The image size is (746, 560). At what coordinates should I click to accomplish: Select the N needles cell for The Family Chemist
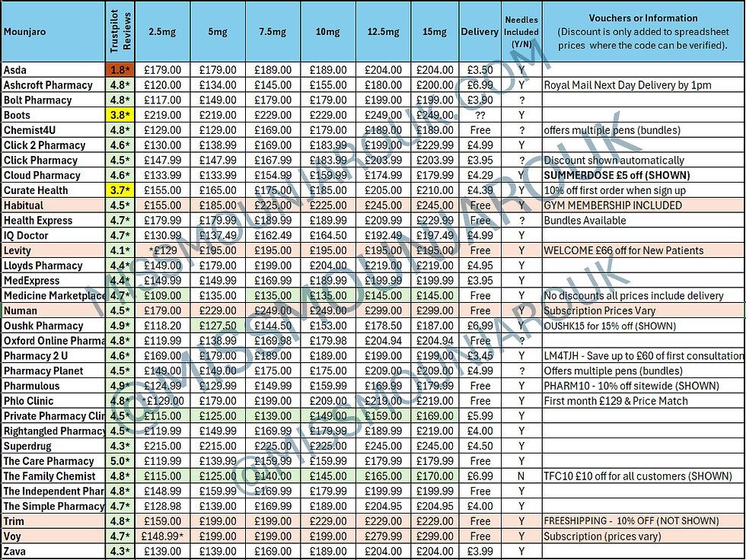(x=520, y=476)
